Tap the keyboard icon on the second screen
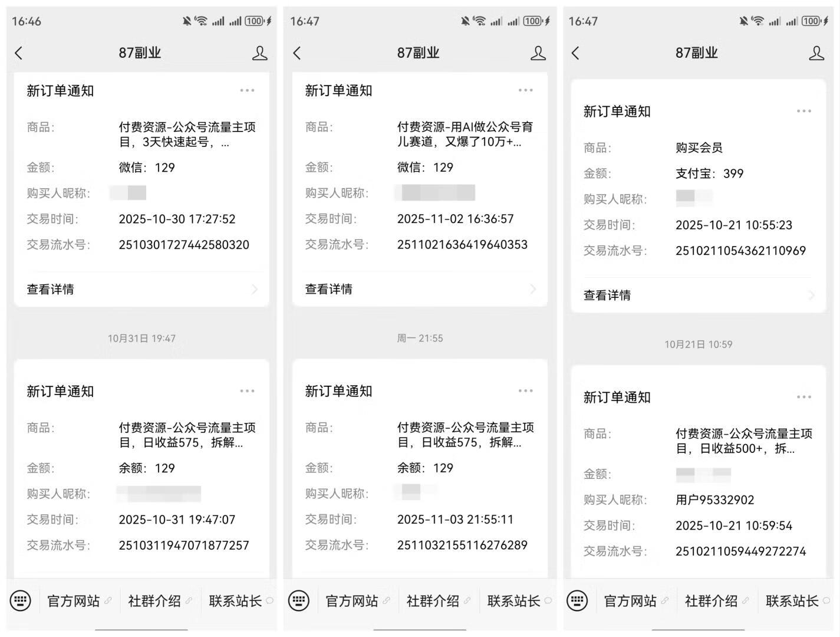This screenshot has height=637, width=840. 299,600
